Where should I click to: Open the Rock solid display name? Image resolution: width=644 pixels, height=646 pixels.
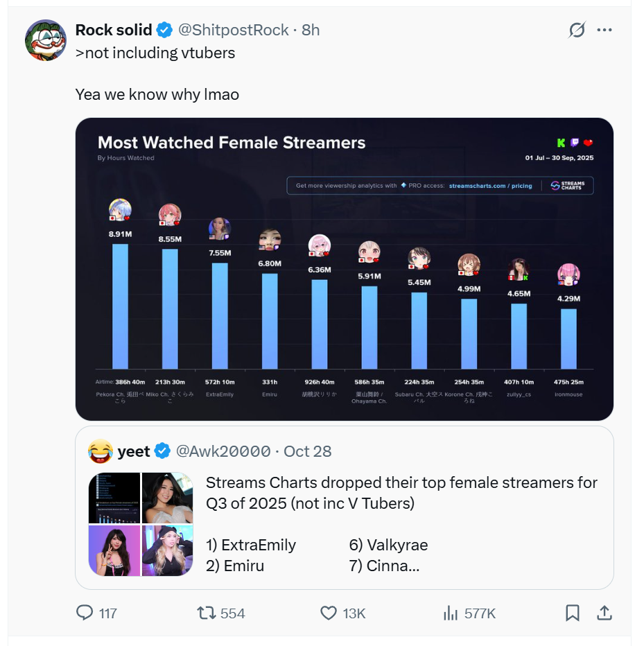114,30
